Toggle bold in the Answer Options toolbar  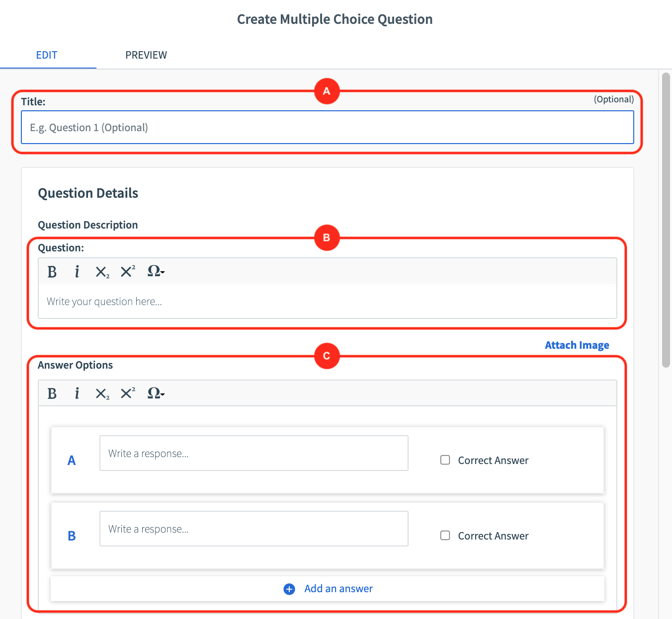point(52,393)
